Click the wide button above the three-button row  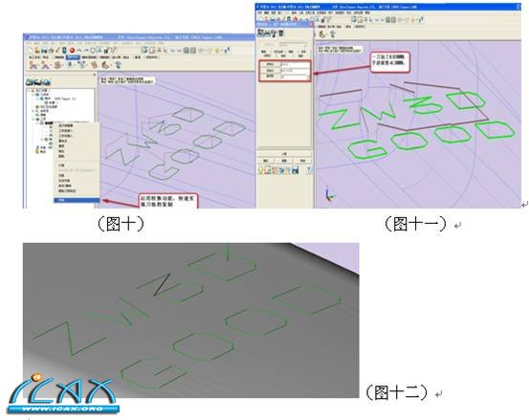(x=284, y=154)
